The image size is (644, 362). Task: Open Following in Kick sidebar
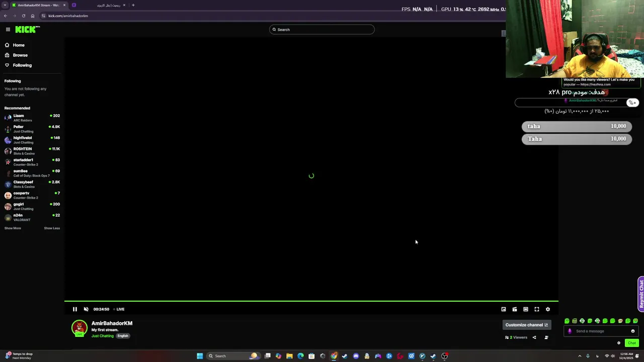[18, 65]
